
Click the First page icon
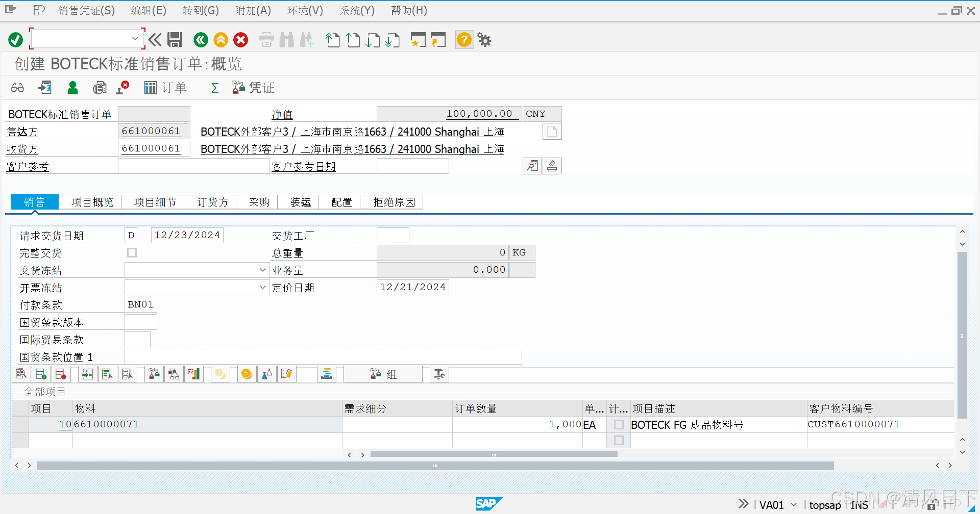click(333, 40)
